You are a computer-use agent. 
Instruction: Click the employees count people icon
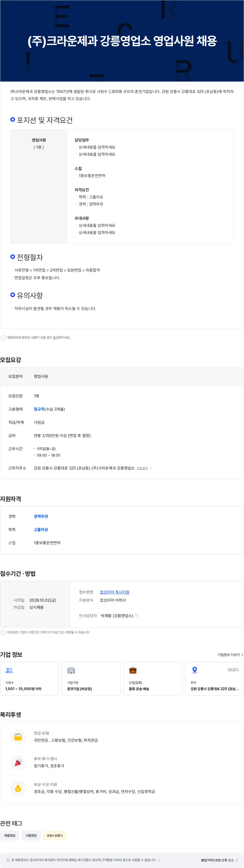9,670
